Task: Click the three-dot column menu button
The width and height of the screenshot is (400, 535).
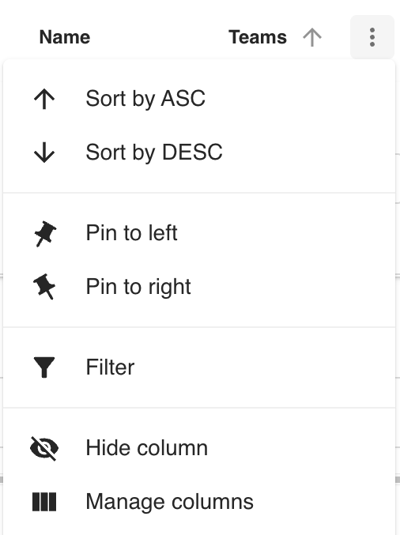Action: pos(372,37)
